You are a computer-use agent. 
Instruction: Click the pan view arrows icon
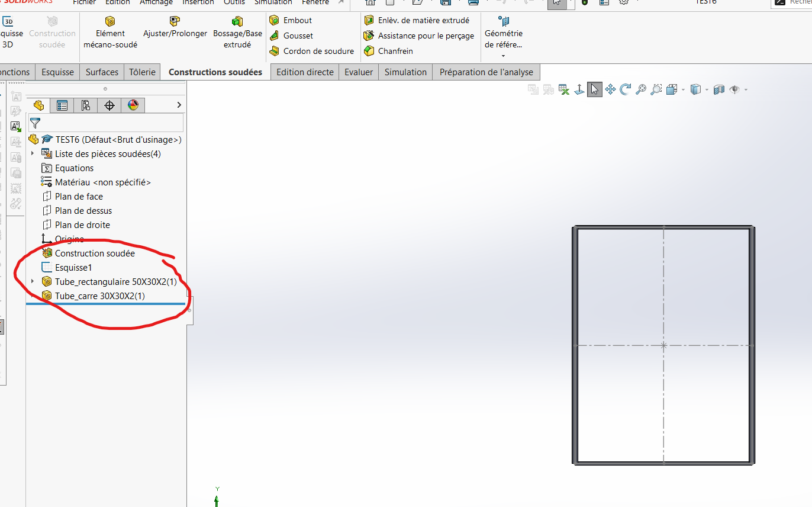click(610, 89)
